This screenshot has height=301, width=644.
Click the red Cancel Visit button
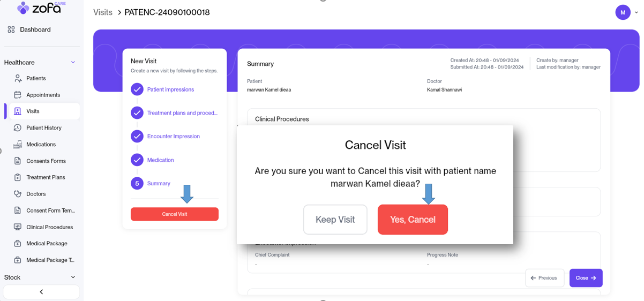coord(175,214)
